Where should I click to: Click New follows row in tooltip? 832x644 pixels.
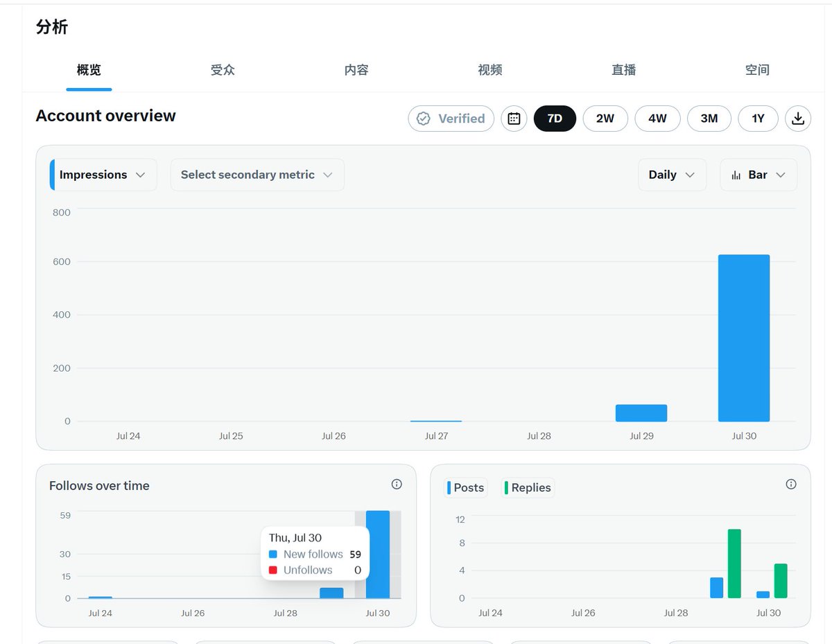pos(315,554)
